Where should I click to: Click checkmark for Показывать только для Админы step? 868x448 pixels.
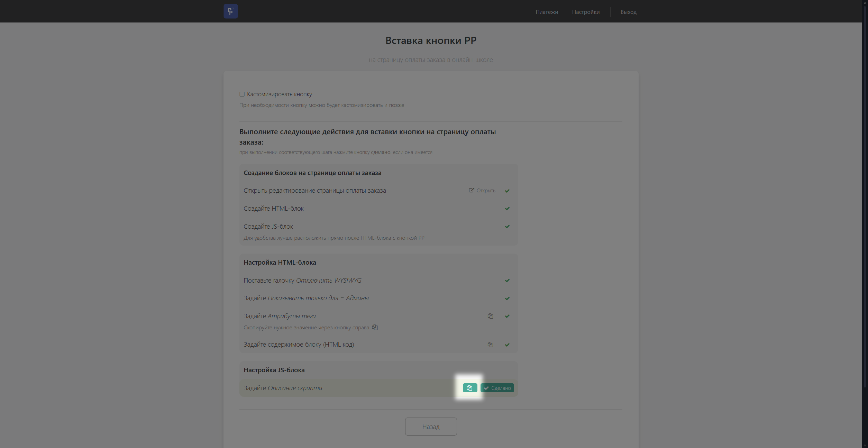(507, 299)
